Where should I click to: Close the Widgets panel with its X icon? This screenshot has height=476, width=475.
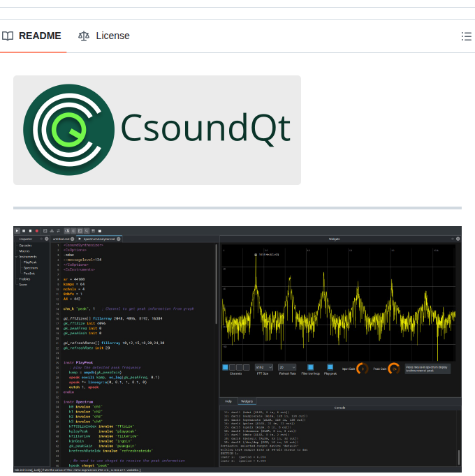(458, 239)
